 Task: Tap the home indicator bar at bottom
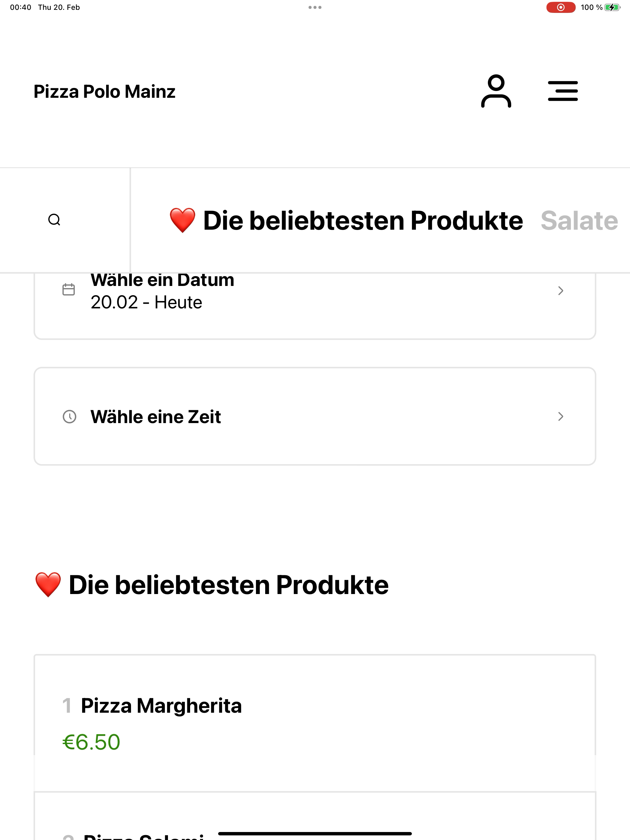coord(315,834)
